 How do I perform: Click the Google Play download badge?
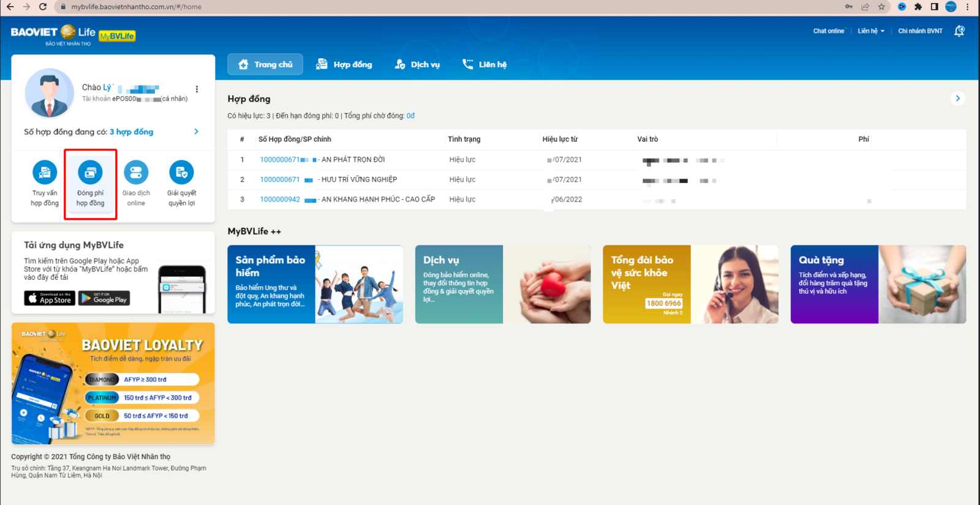[x=104, y=298]
